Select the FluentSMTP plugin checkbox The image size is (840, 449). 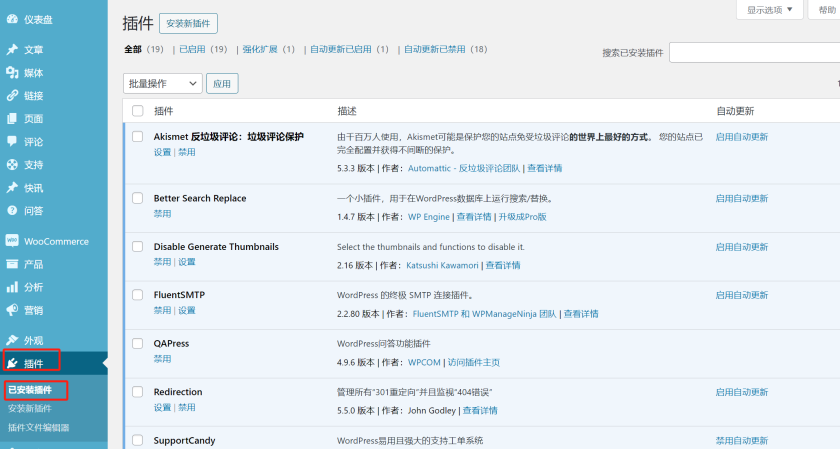click(138, 295)
